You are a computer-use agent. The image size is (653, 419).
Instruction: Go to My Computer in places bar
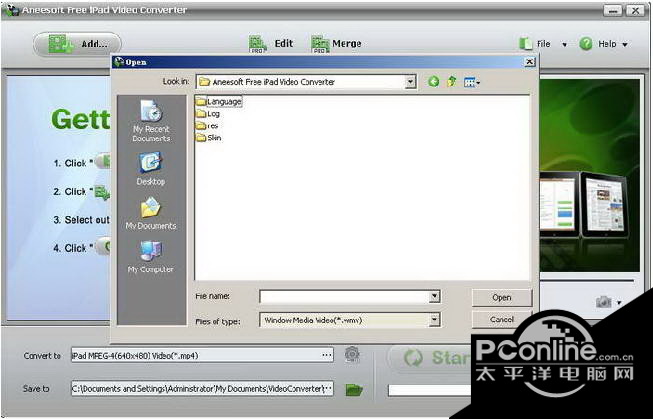(151, 257)
